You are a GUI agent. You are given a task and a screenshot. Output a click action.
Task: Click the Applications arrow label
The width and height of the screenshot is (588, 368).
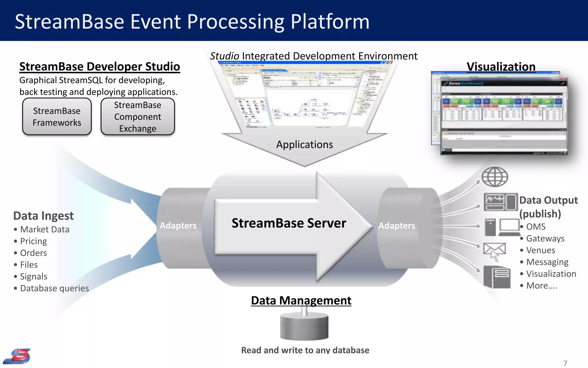pos(305,144)
